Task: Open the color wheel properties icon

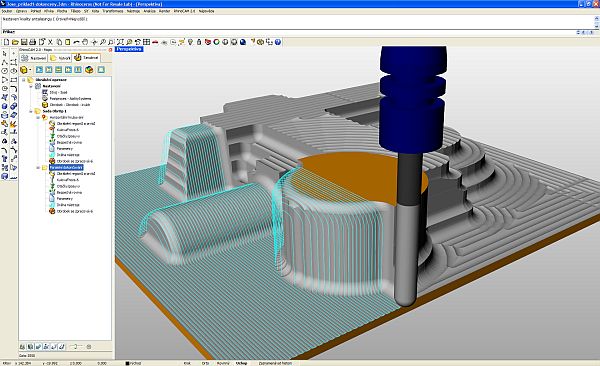Action: [217, 42]
